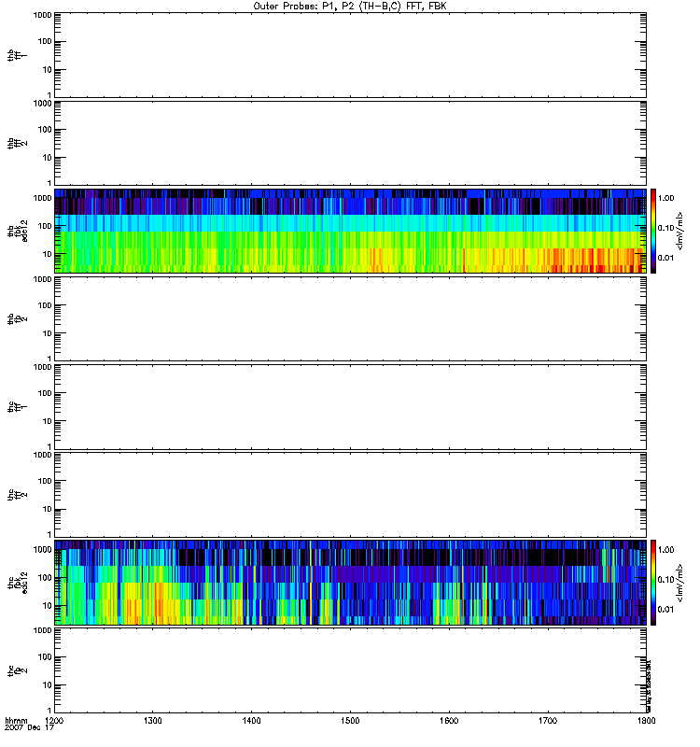Screen dimensions: 700x747
Task: Click the "2007 Dec 17" date label
Action: tap(29, 728)
